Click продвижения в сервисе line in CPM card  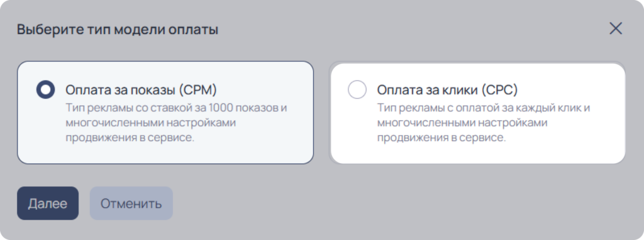[130, 137]
